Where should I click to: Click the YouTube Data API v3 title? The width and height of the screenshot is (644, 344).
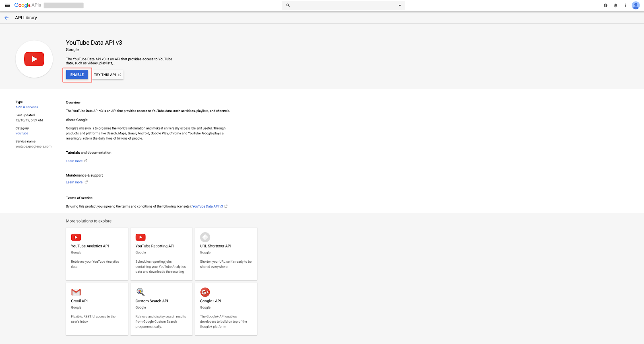(94, 43)
